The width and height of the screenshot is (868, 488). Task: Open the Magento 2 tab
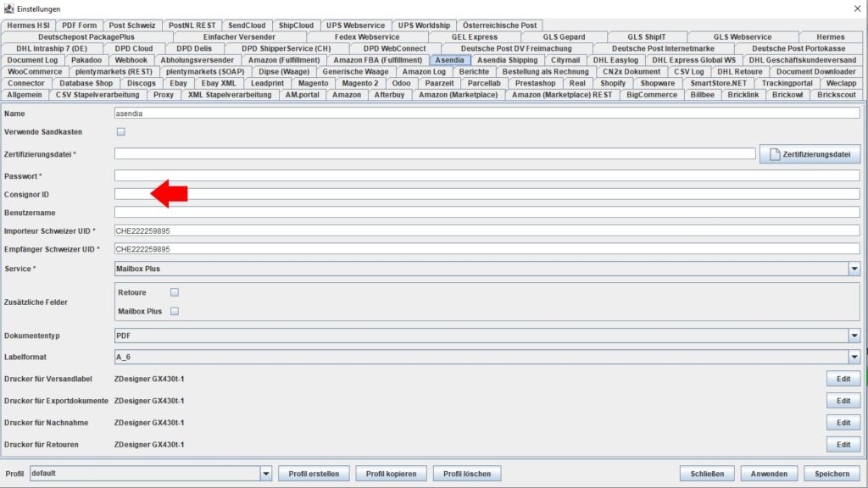coord(359,83)
